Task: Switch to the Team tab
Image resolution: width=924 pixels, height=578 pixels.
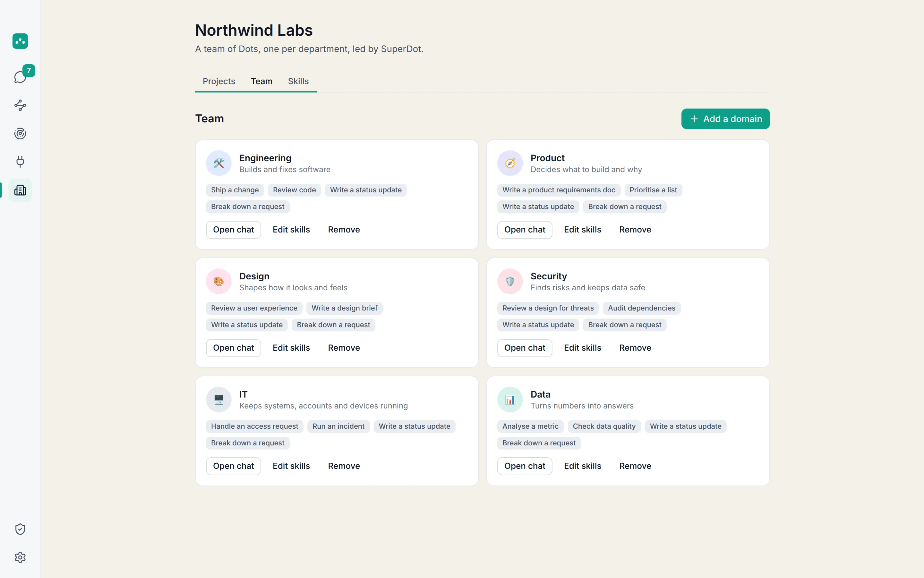Action: tap(261, 81)
